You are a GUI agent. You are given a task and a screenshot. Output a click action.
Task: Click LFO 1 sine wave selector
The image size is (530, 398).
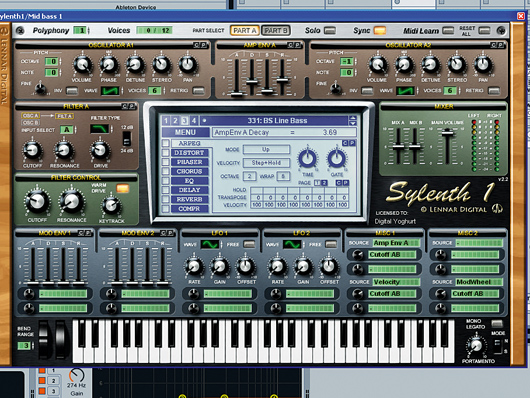tap(210, 244)
